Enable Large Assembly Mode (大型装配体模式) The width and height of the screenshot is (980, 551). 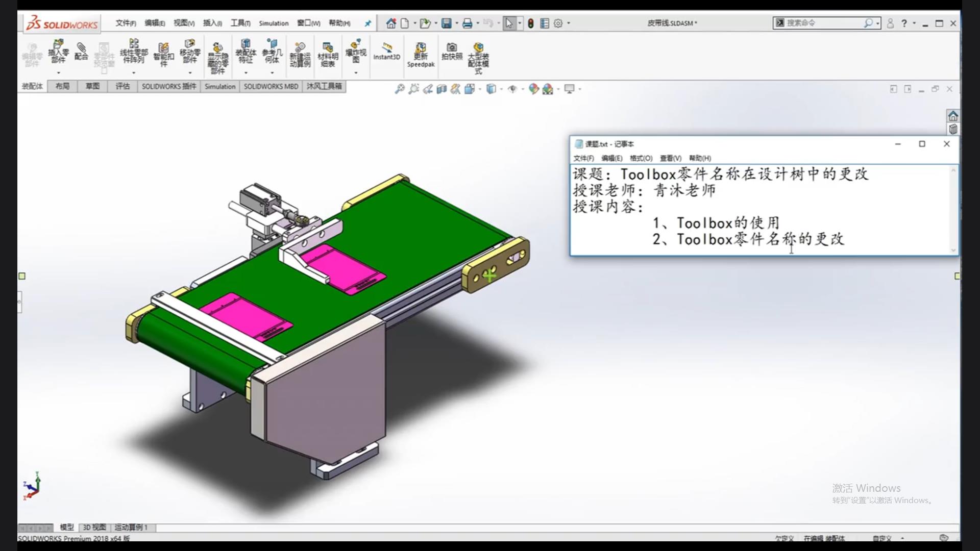478,58
